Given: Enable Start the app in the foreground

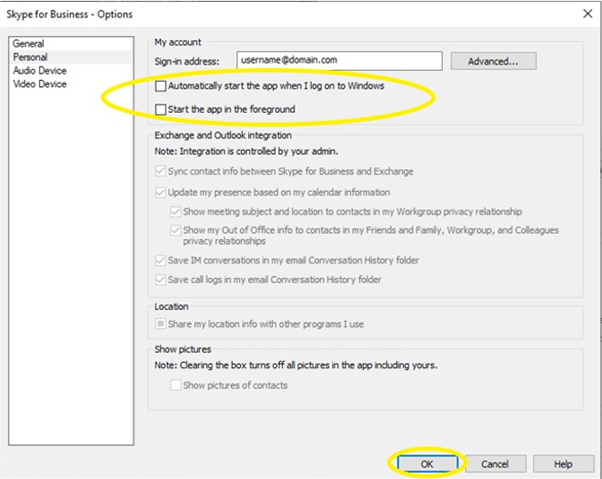Looking at the screenshot, I should pos(160,110).
